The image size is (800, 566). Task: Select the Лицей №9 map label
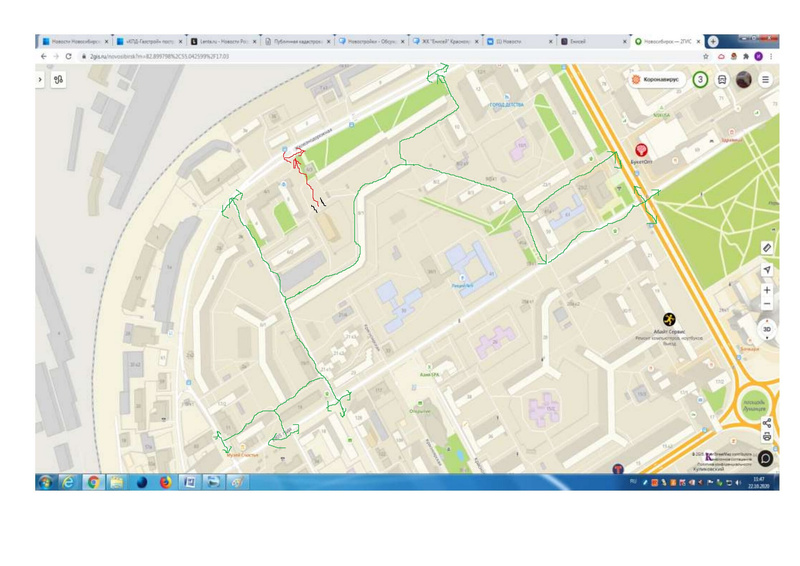pyautogui.click(x=462, y=286)
